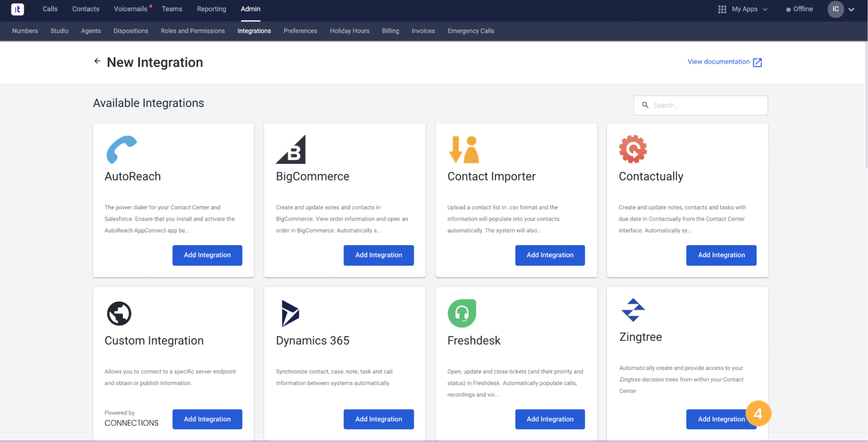The image size is (868, 442).
Task: Click the magnifier icon in search box
Action: (645, 105)
